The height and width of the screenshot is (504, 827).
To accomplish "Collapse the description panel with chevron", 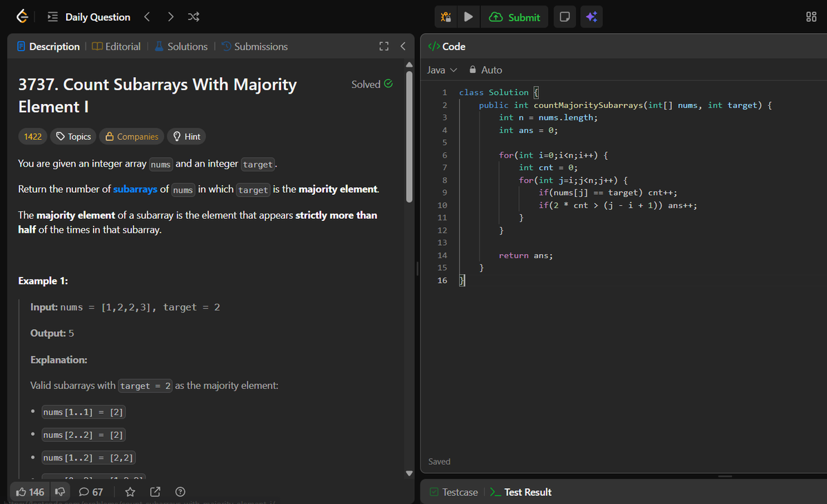I will pos(402,46).
